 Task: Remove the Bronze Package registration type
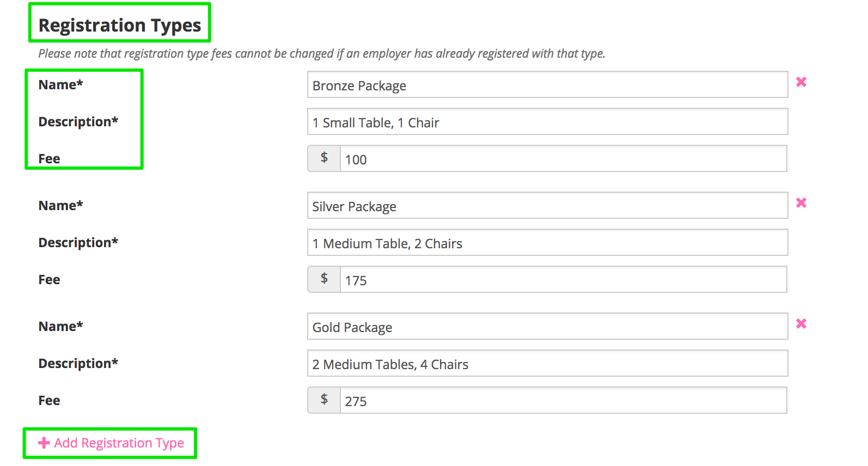[801, 82]
